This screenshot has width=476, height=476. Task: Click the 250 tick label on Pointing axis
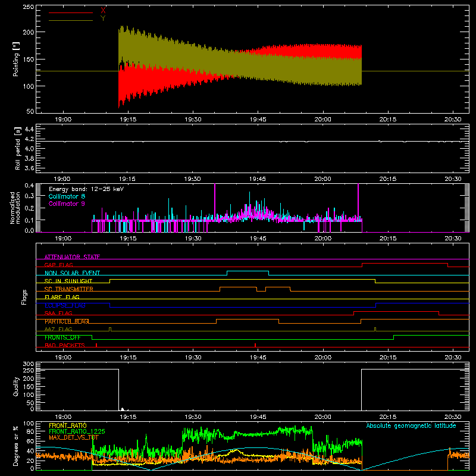point(29,7)
